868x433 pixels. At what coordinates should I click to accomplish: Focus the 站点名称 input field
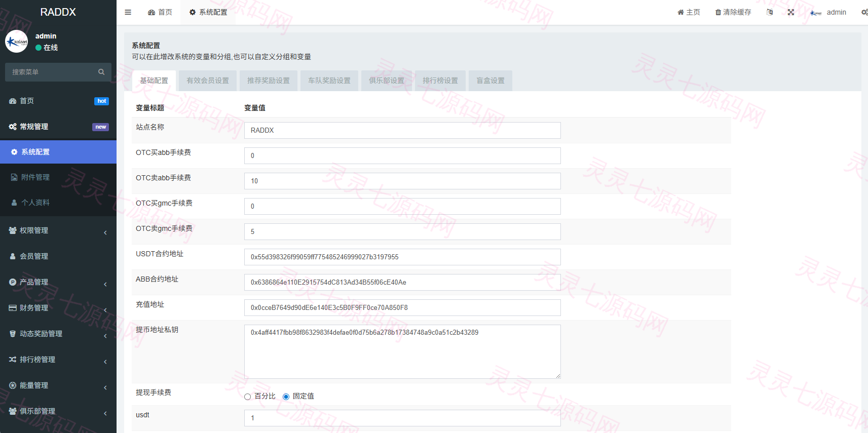click(x=402, y=130)
